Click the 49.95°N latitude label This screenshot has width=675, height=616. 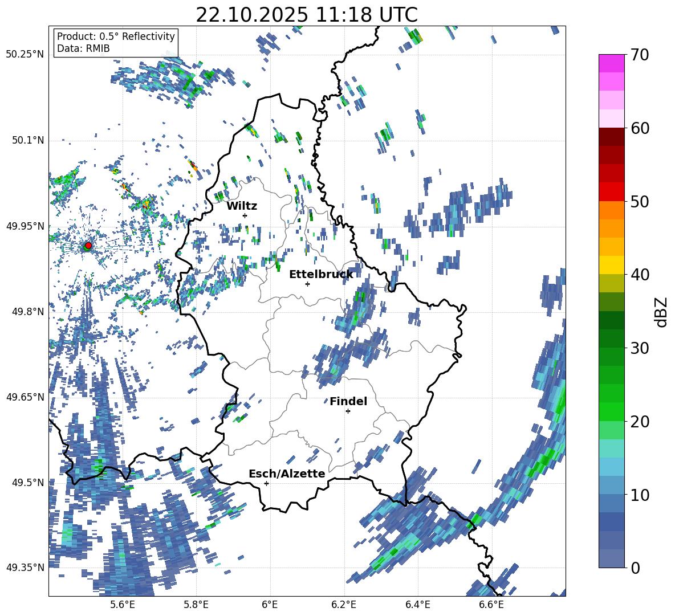[x=25, y=226]
